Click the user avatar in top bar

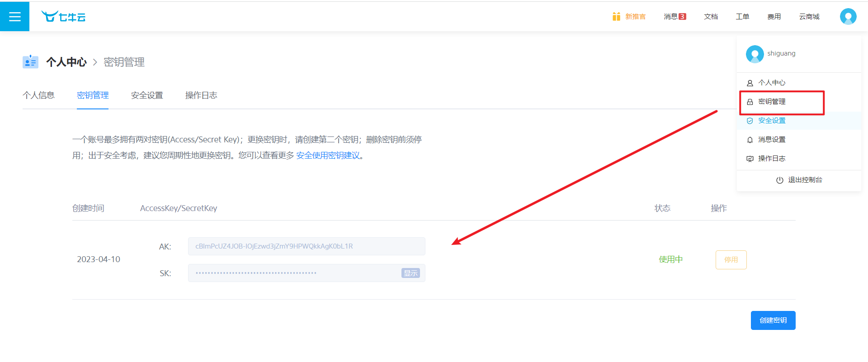pos(848,17)
